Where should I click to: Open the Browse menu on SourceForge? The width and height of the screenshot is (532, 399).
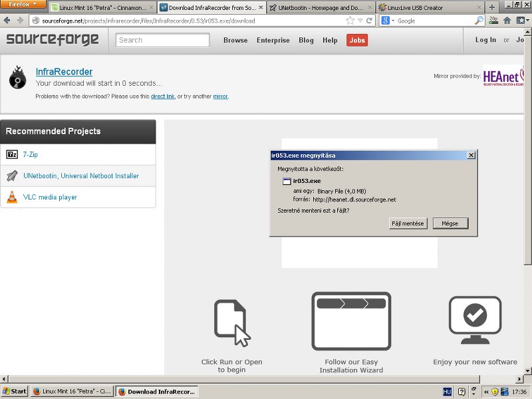(x=235, y=40)
